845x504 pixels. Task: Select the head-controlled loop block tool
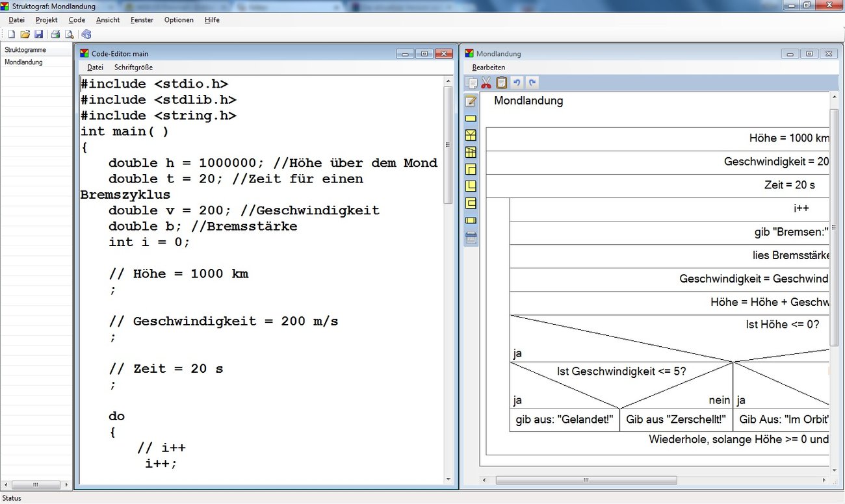point(471,170)
